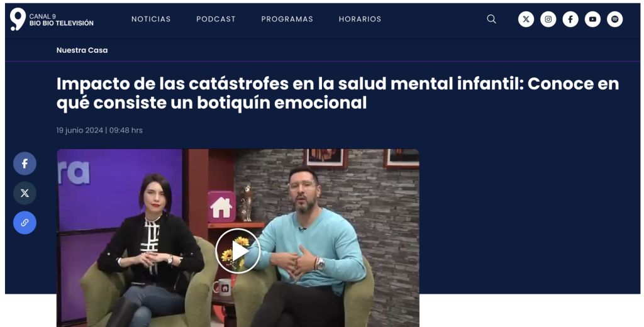Screen dimensions: 644x327
Task: Click the article headline about botiquín emocional
Action: click(338, 93)
